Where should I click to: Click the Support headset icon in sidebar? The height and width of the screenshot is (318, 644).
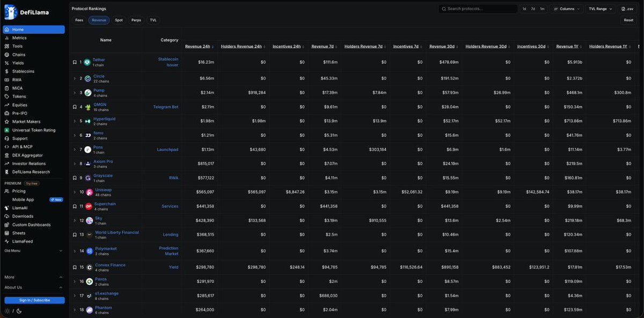tap(7, 138)
